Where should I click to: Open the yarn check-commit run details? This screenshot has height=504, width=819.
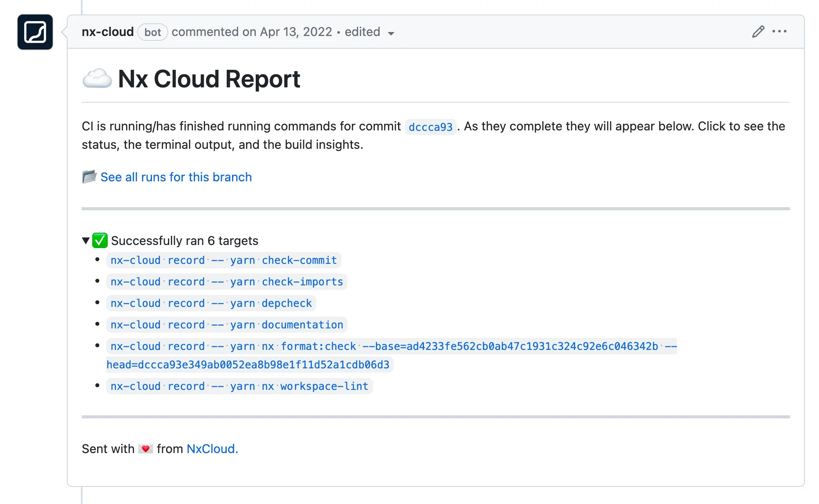click(x=223, y=260)
